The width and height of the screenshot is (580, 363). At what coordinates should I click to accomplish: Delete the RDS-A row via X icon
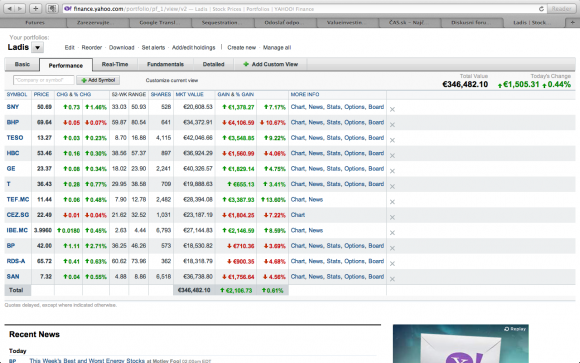tap(392, 264)
